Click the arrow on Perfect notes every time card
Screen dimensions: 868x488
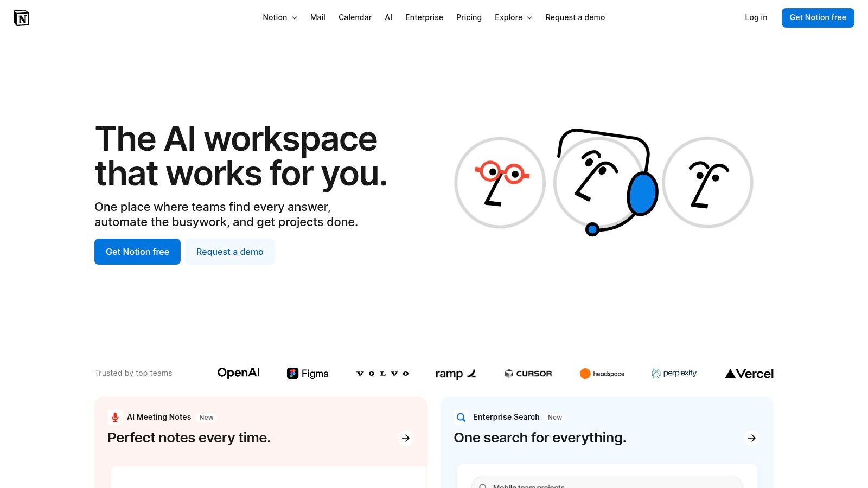point(406,438)
